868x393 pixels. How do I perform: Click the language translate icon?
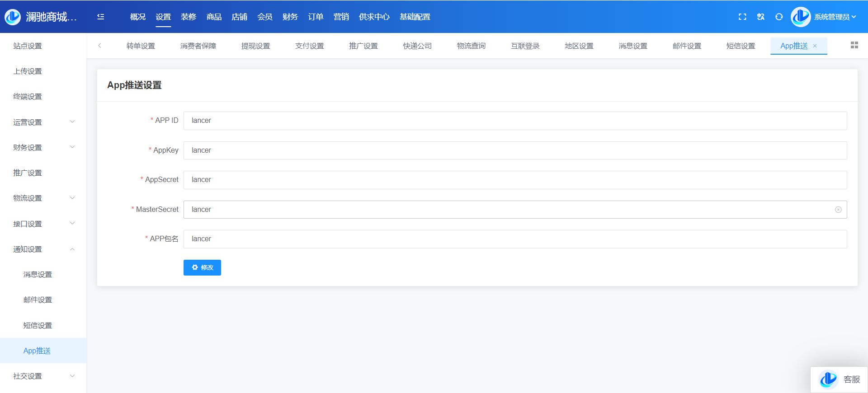pos(761,17)
